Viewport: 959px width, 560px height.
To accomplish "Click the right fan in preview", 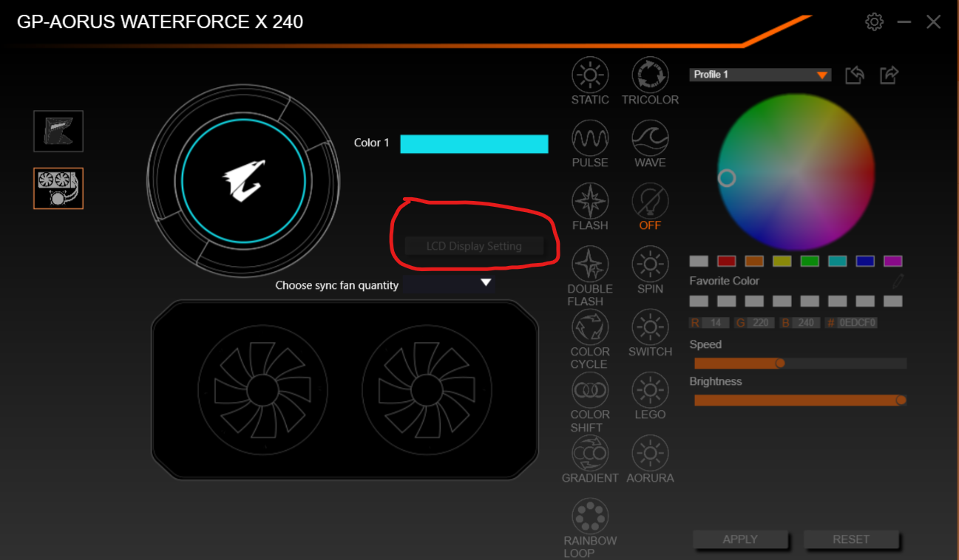I will tap(427, 389).
